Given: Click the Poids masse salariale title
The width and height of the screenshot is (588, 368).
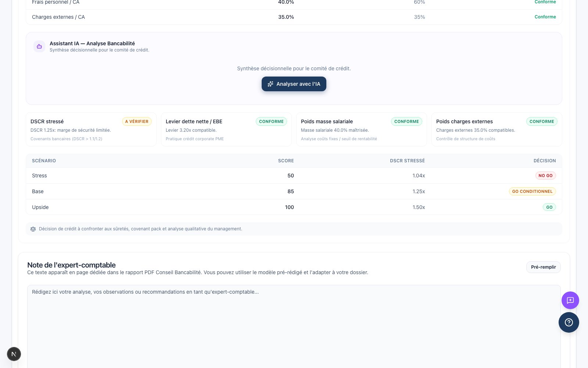Looking at the screenshot, I should [327, 121].
